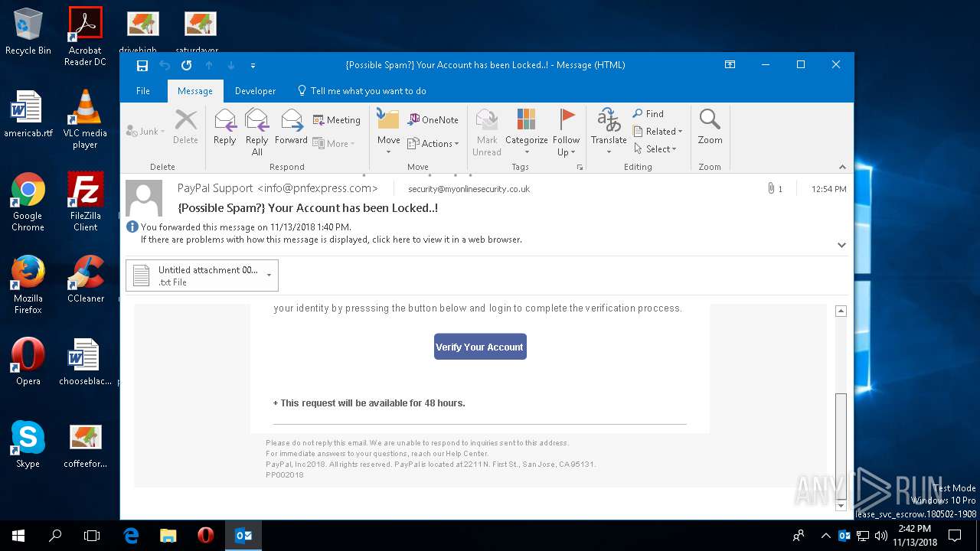Open File Explorer from taskbar
This screenshot has height=551, width=980.
[x=168, y=536]
